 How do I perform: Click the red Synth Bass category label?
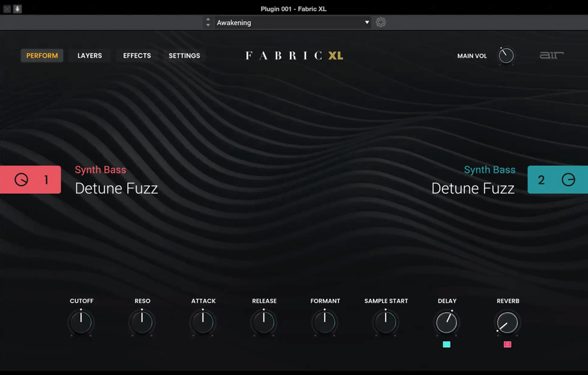tap(100, 169)
